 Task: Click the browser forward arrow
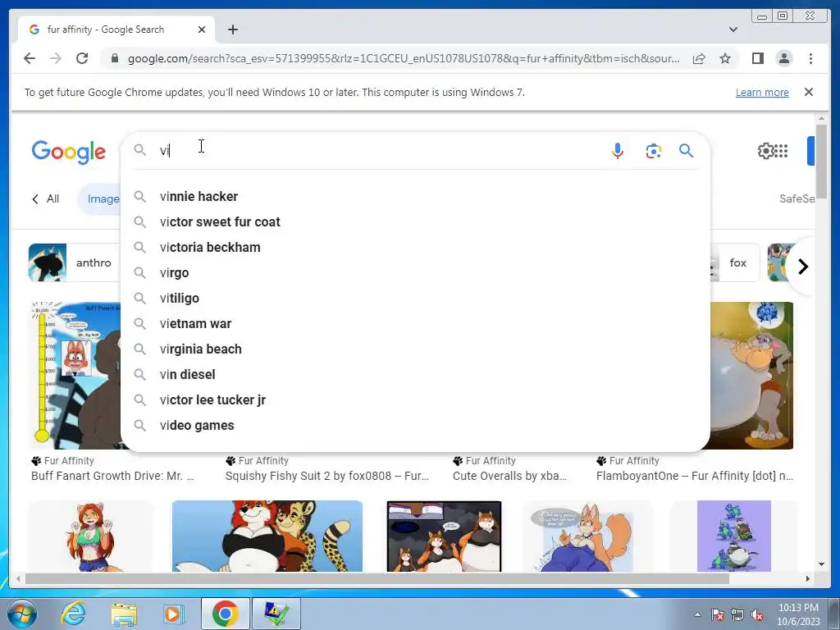click(x=55, y=58)
